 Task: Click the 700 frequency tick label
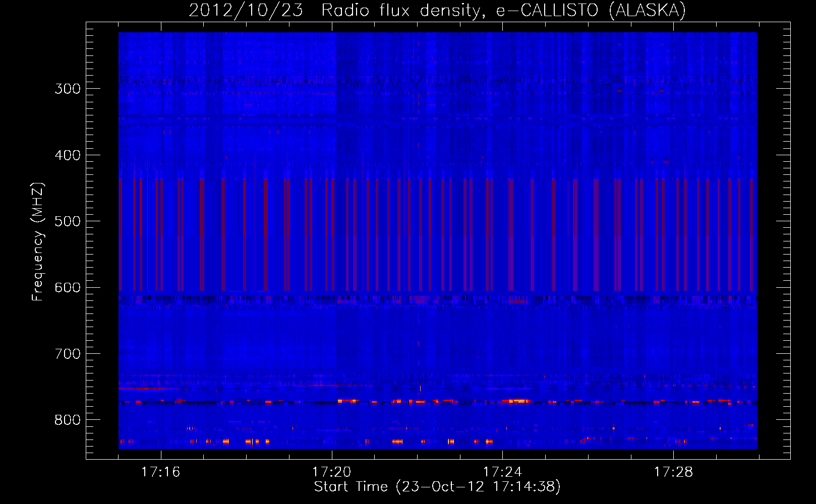(x=68, y=354)
